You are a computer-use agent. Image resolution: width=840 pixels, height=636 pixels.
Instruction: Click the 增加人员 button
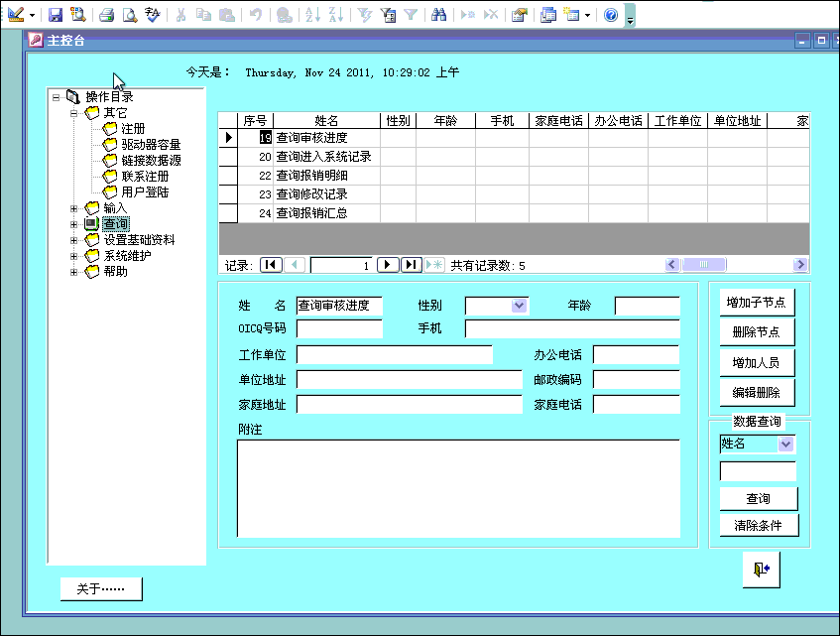coord(757,363)
